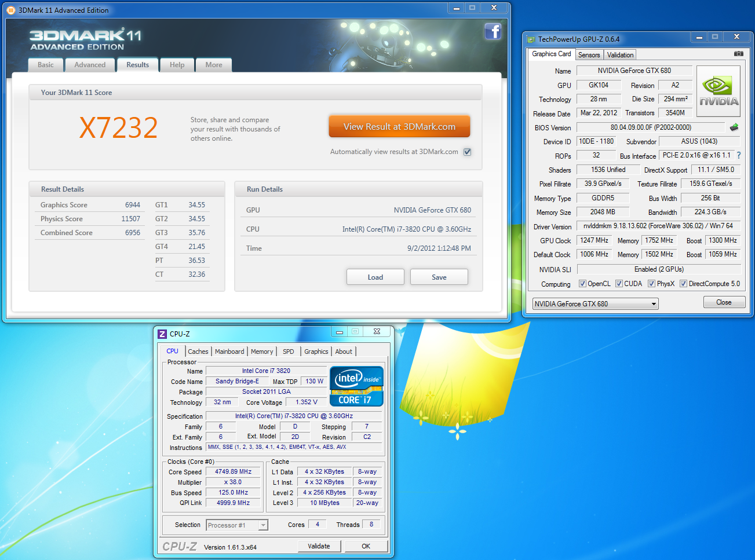The width and height of the screenshot is (755, 560).
Task: Open the Caches tab in CPU-Z
Action: [x=198, y=352]
